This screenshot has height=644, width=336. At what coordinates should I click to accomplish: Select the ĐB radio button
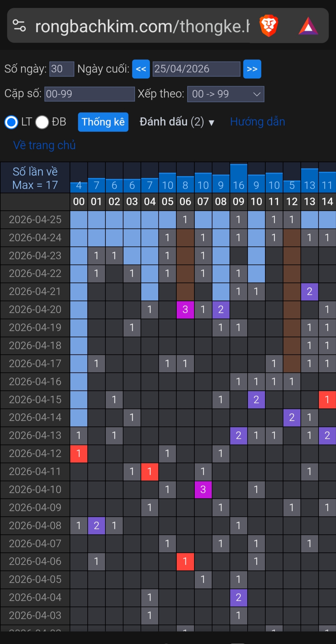[42, 122]
